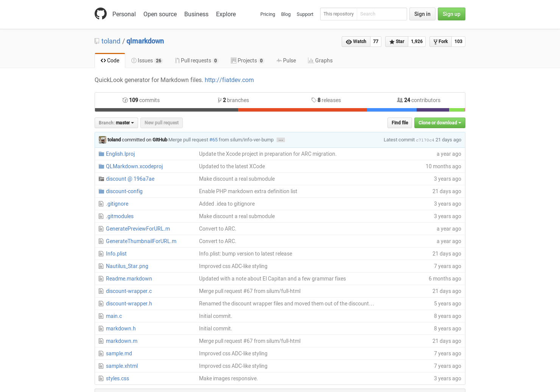Open the Graphs tab
Image resolution: width=560 pixels, height=392 pixels.
click(320, 60)
